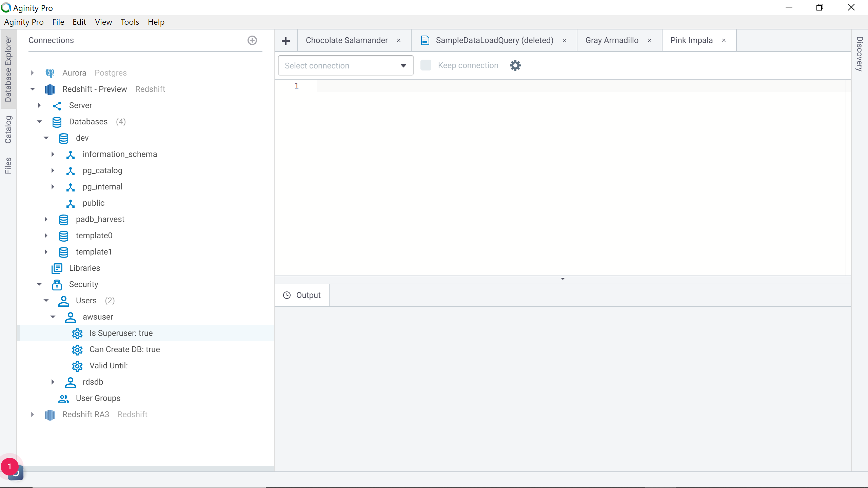The width and height of the screenshot is (868, 488).
Task: Open the Tools menu
Action: (x=130, y=22)
